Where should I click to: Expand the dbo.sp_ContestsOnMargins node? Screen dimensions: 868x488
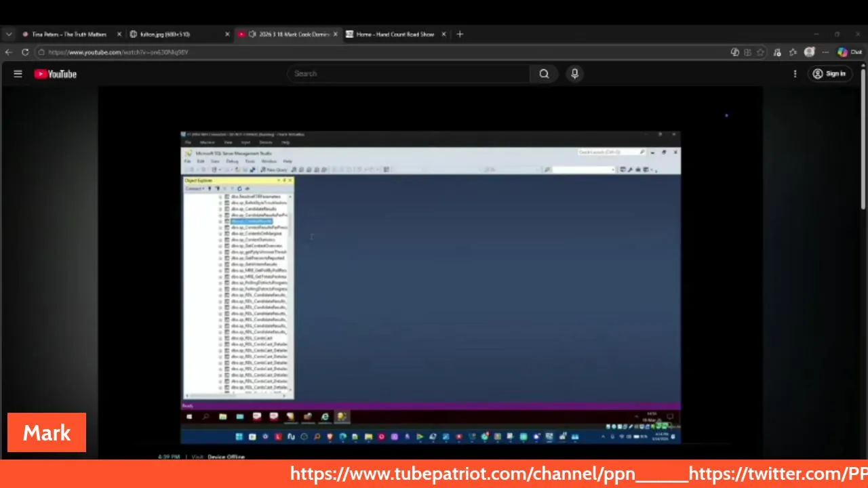(220, 233)
